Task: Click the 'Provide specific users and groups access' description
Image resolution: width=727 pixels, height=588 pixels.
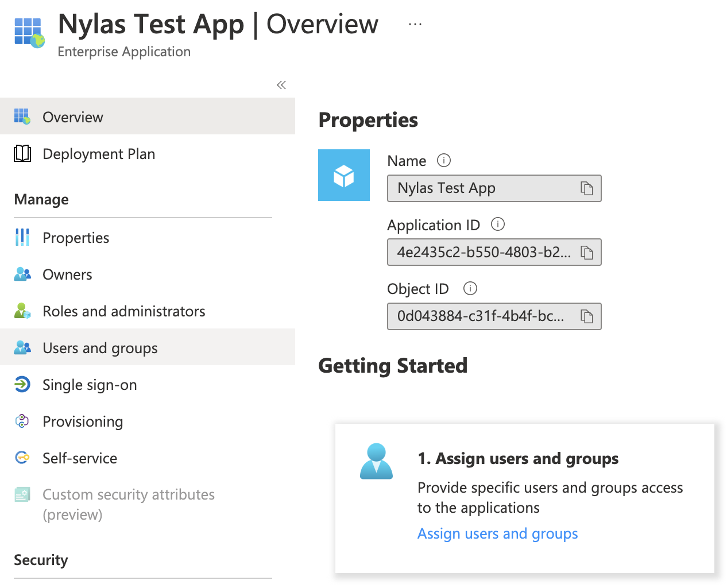Action: 550,497
